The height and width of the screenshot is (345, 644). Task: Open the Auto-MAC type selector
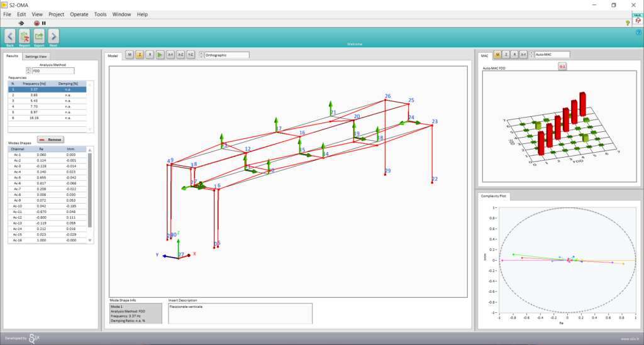pyautogui.click(x=552, y=55)
